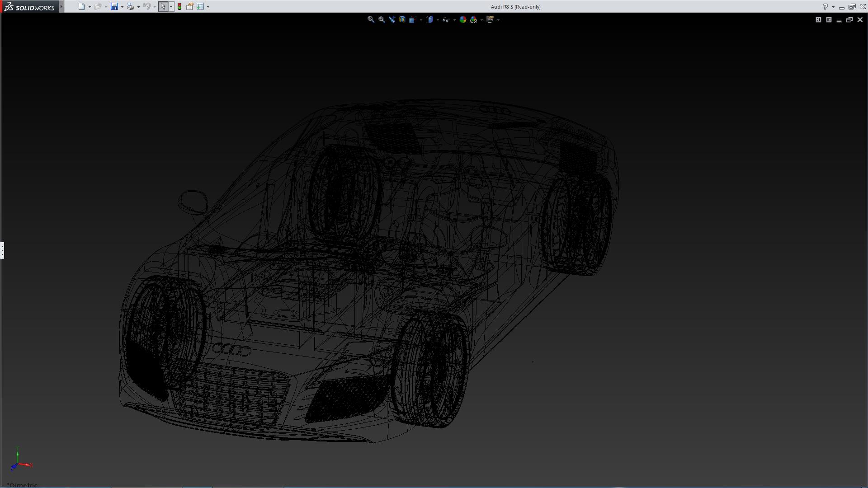Click the Display Style box icon

[429, 19]
